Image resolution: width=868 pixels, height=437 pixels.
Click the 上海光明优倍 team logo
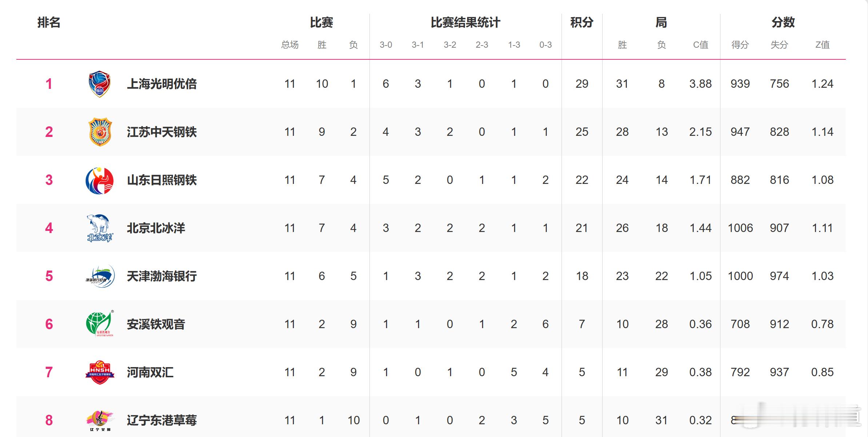100,84
